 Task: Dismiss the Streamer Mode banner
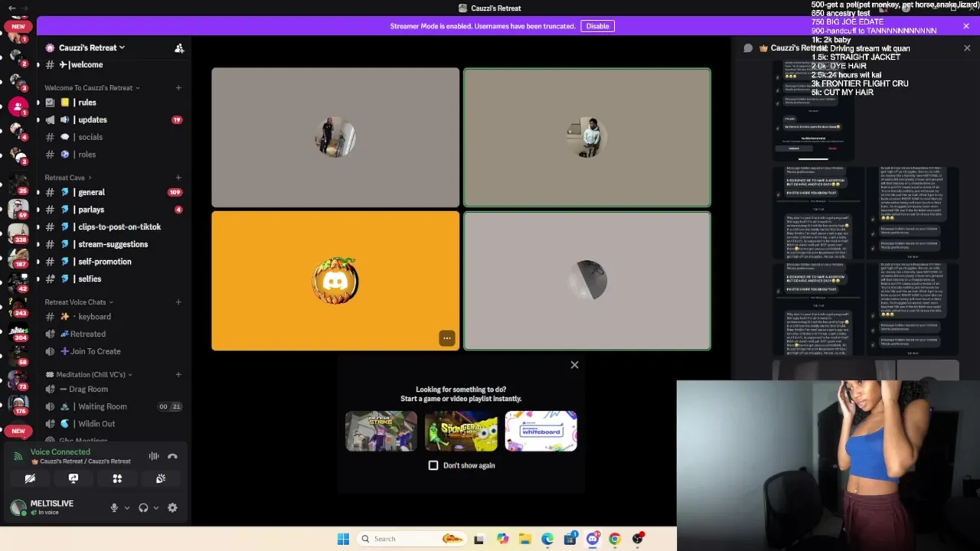(x=966, y=26)
